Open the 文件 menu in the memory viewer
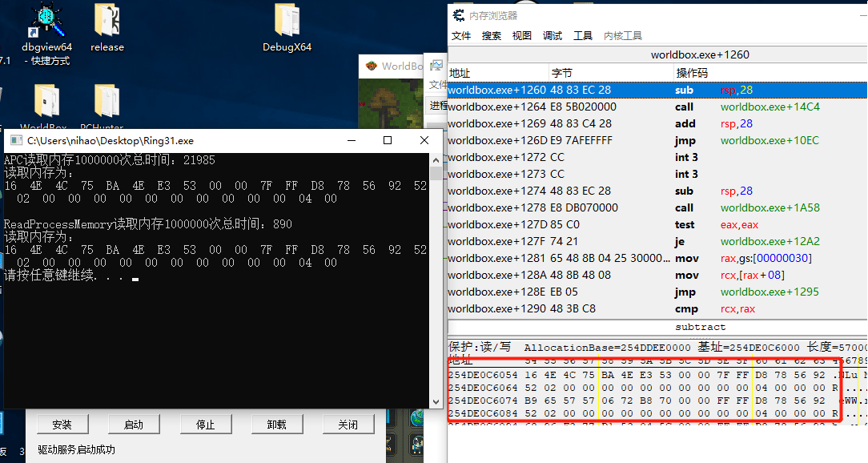Viewport: 868px width, 463px height. click(461, 36)
